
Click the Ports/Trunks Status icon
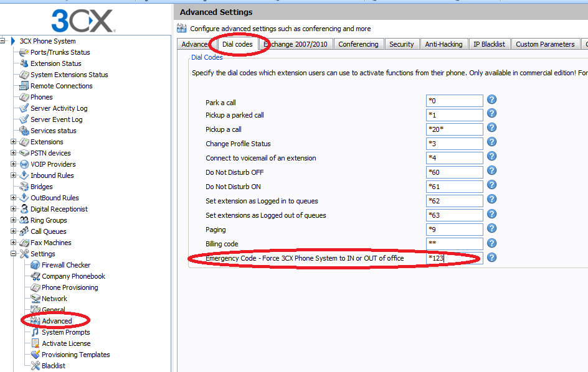click(24, 52)
